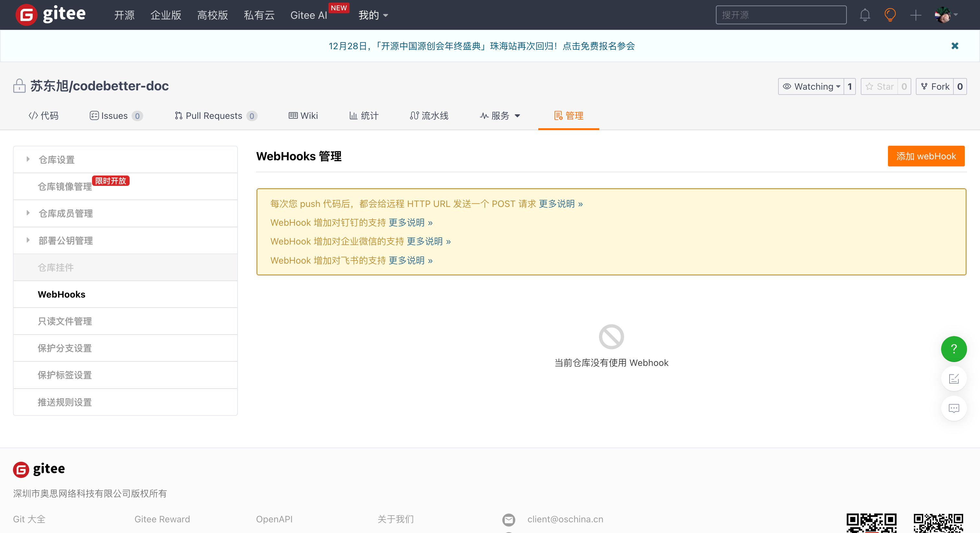Screen dimensions: 980x533
Task: Click the star count 0
Action: click(x=904, y=87)
